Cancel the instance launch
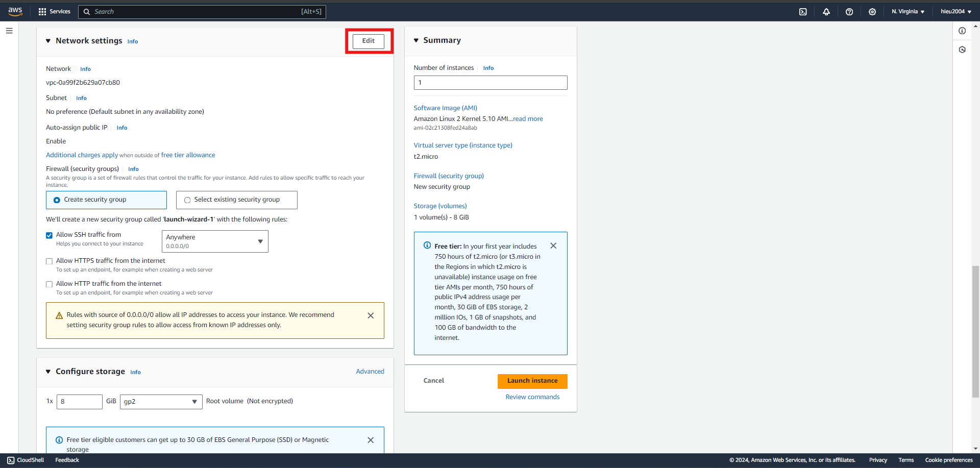The height and width of the screenshot is (468, 980). [x=434, y=381]
